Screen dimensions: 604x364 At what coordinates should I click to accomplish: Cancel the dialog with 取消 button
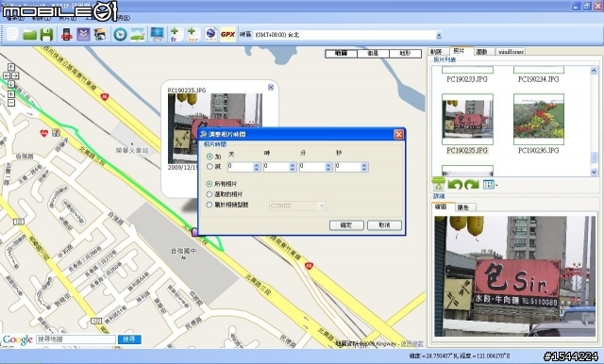384,225
